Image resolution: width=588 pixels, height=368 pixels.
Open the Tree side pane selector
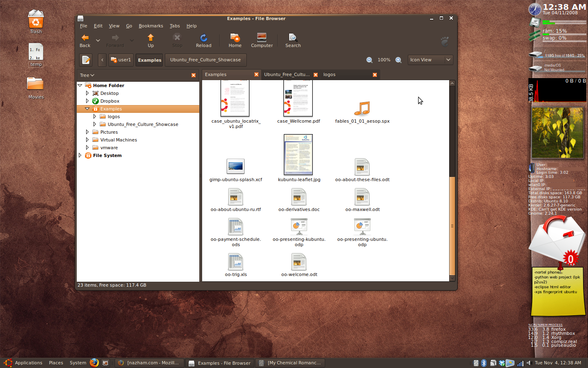[x=87, y=75]
